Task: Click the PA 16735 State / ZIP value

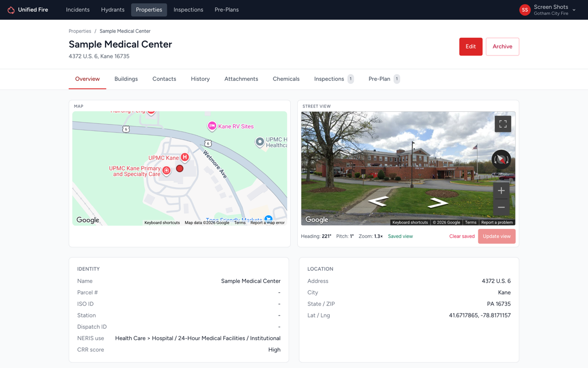Action: [499, 304]
